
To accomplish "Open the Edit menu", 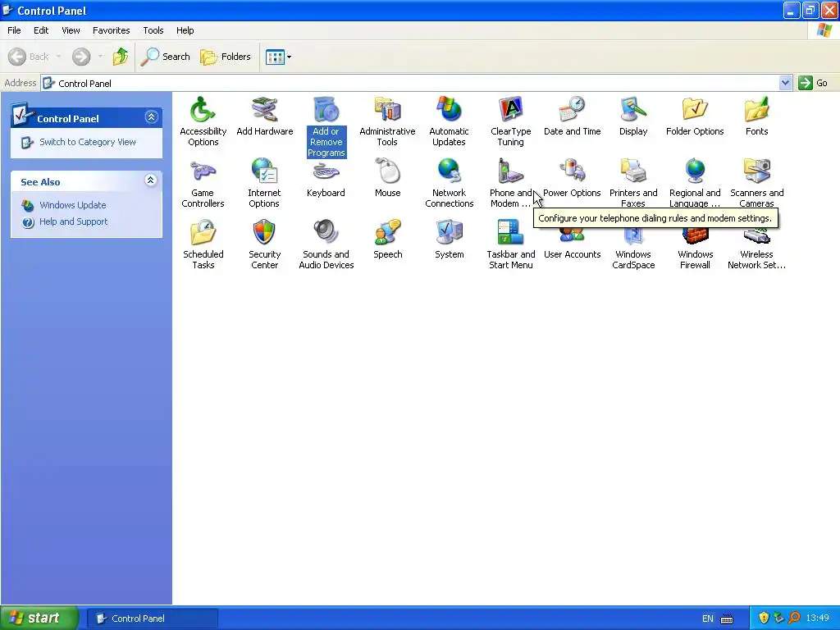I will [x=41, y=30].
